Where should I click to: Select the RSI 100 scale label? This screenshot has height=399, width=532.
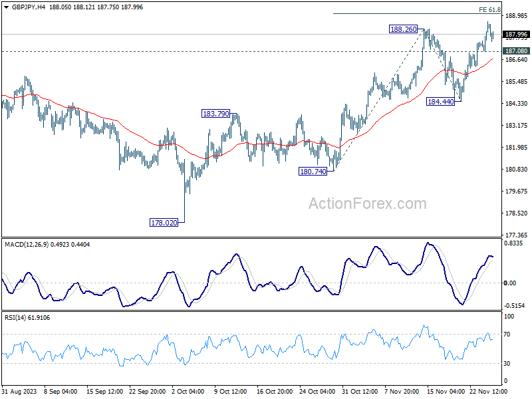pos(509,317)
